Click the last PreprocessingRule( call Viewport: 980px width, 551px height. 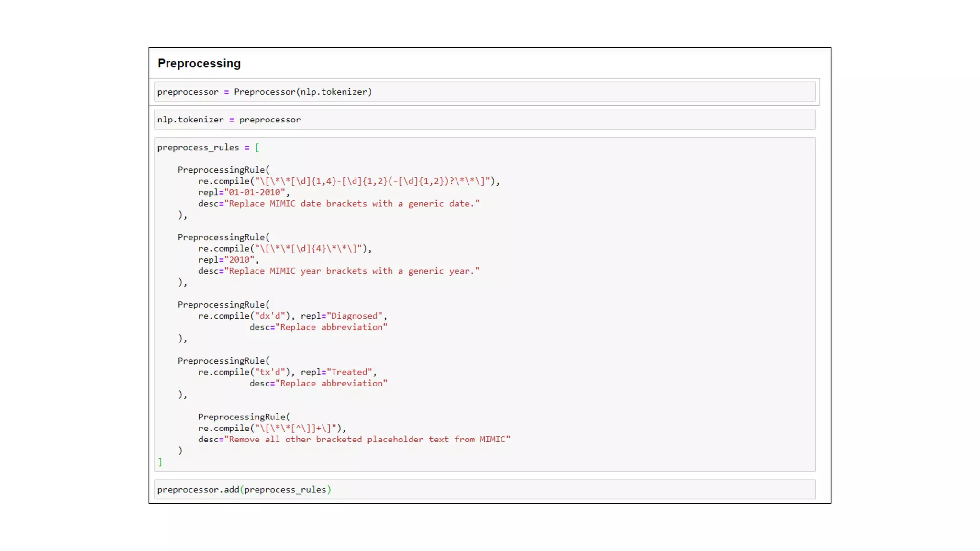pyautogui.click(x=244, y=417)
